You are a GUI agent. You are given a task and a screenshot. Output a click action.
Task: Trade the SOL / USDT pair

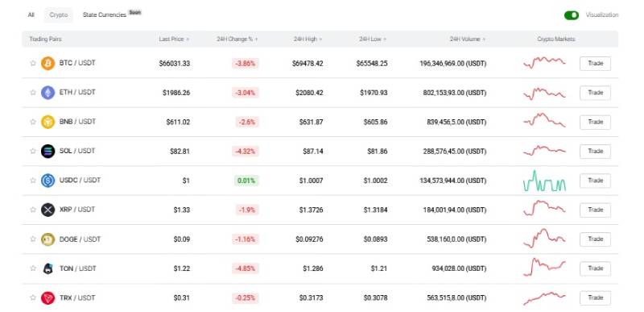coord(595,152)
